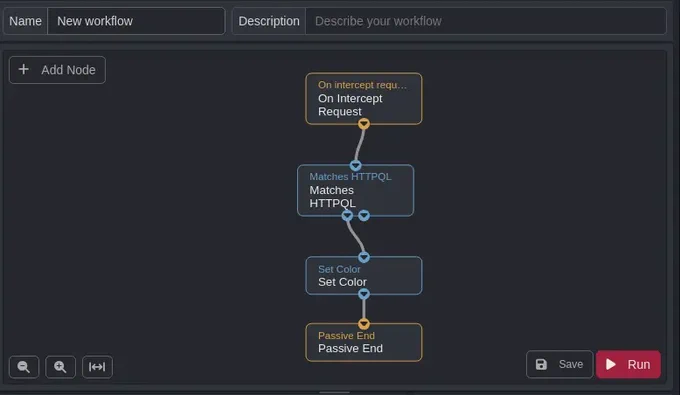
Task: Save the workflow
Action: [x=559, y=364]
